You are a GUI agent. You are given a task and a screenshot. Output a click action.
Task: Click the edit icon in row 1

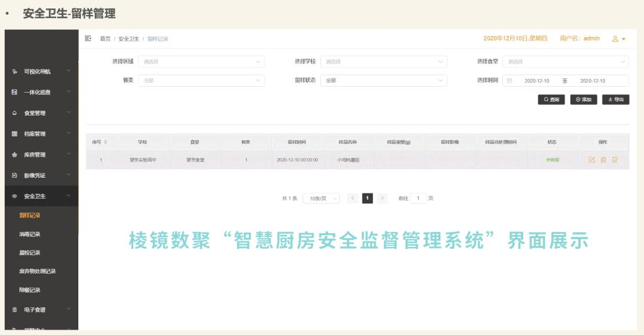pos(592,160)
